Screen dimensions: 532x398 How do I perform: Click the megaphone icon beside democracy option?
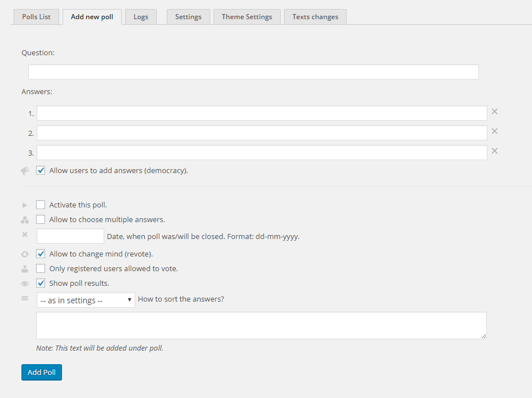tap(25, 171)
